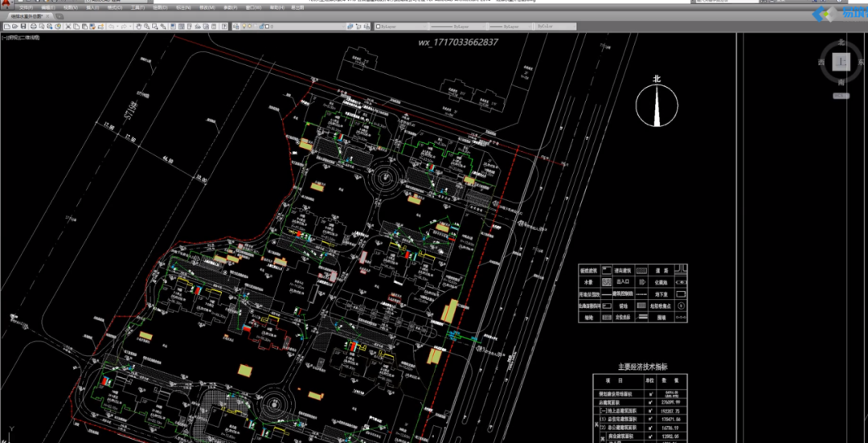Screen dimensions: 868x443
Task: Close the 给排水室外总图 drawing tab
Action: pyautogui.click(x=47, y=16)
